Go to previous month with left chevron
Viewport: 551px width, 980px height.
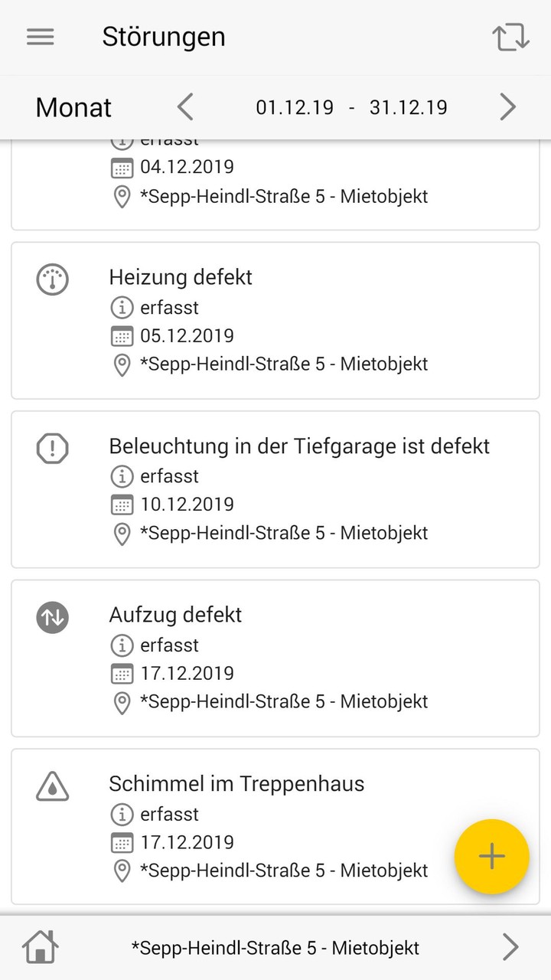pos(185,107)
